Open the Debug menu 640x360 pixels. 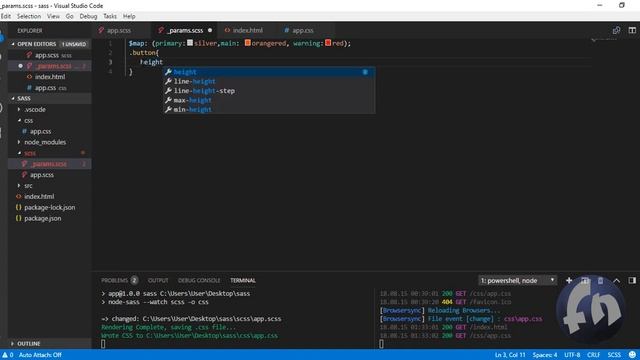[x=88, y=16]
